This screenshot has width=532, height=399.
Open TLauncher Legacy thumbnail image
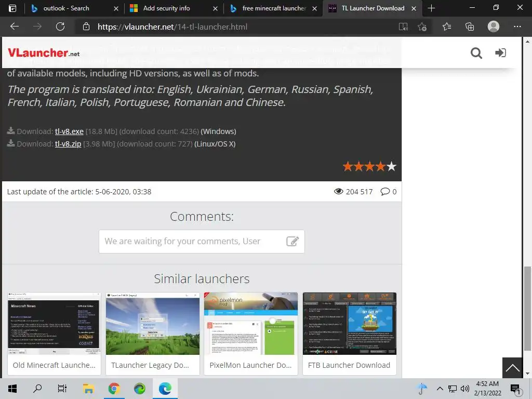pos(153,324)
